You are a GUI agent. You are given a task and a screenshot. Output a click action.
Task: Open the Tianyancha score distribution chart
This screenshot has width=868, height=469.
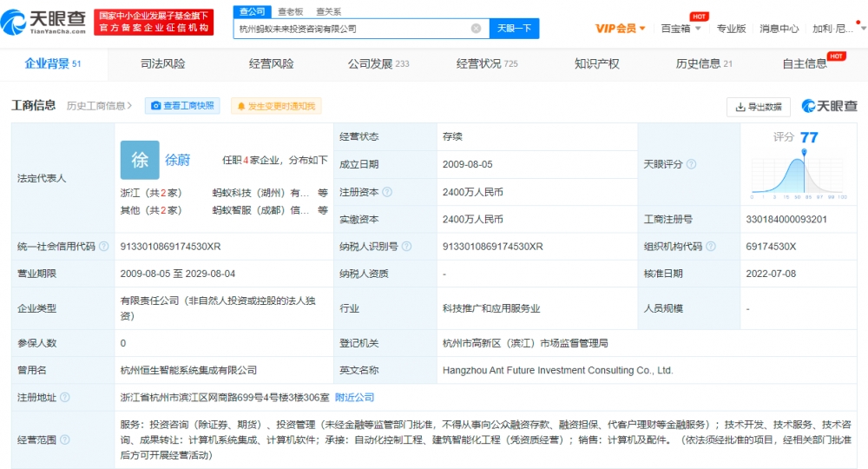point(798,175)
